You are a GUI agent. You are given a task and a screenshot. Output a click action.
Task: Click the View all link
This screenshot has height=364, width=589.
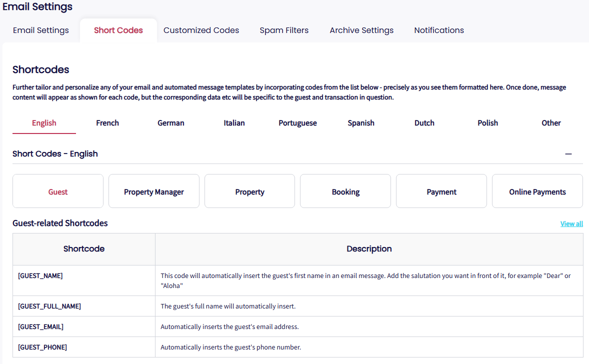coord(571,224)
